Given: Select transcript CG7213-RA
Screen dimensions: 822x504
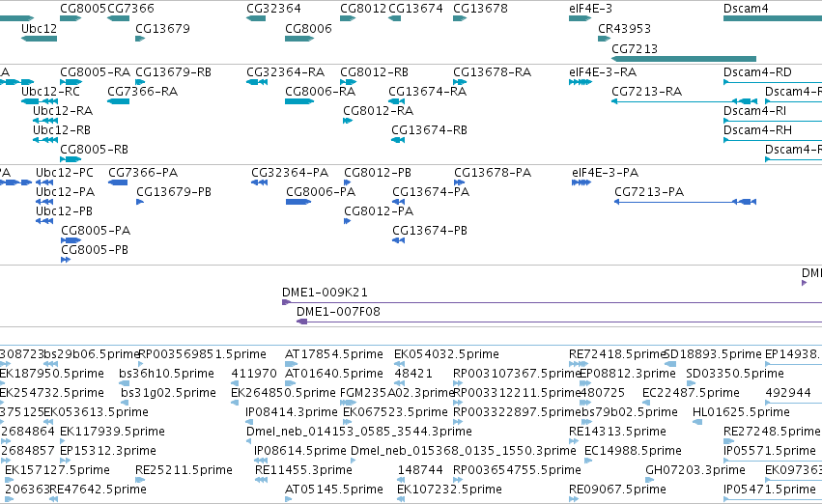Looking at the screenshot, I should tap(684, 101).
